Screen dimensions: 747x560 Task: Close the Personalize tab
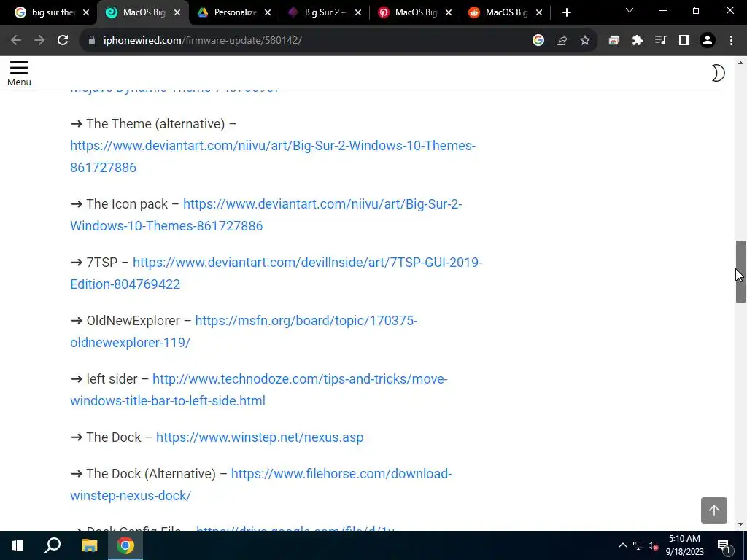coord(268,12)
